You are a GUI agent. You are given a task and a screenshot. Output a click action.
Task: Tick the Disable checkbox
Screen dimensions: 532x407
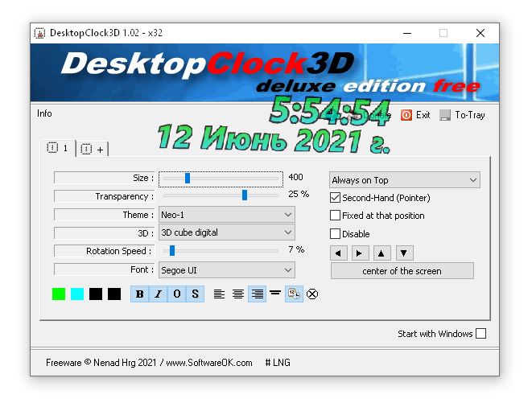tap(335, 234)
